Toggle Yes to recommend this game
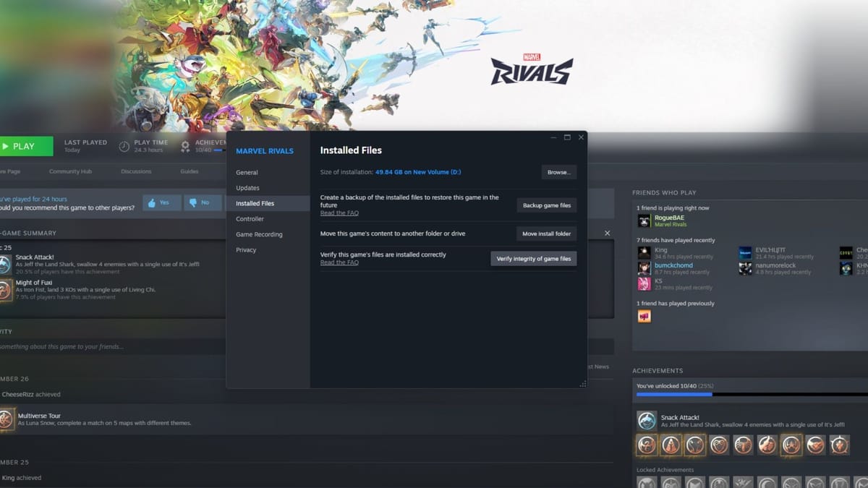868x488 pixels. tap(161, 202)
